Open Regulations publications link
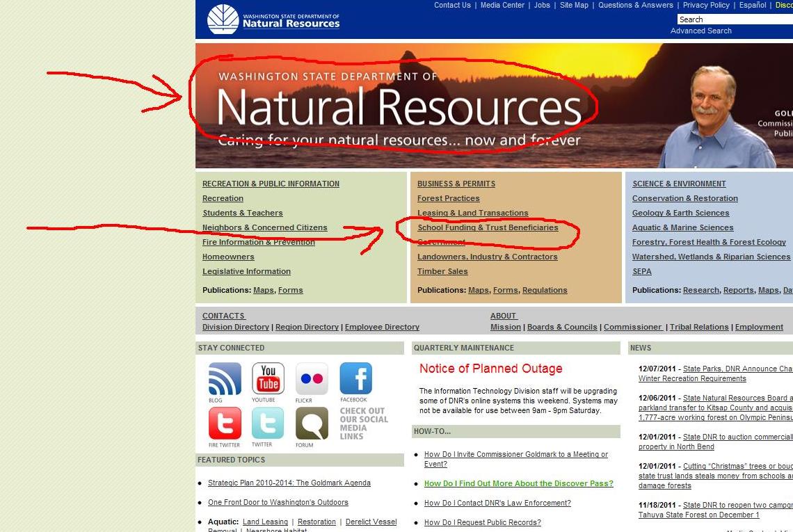 545,290
